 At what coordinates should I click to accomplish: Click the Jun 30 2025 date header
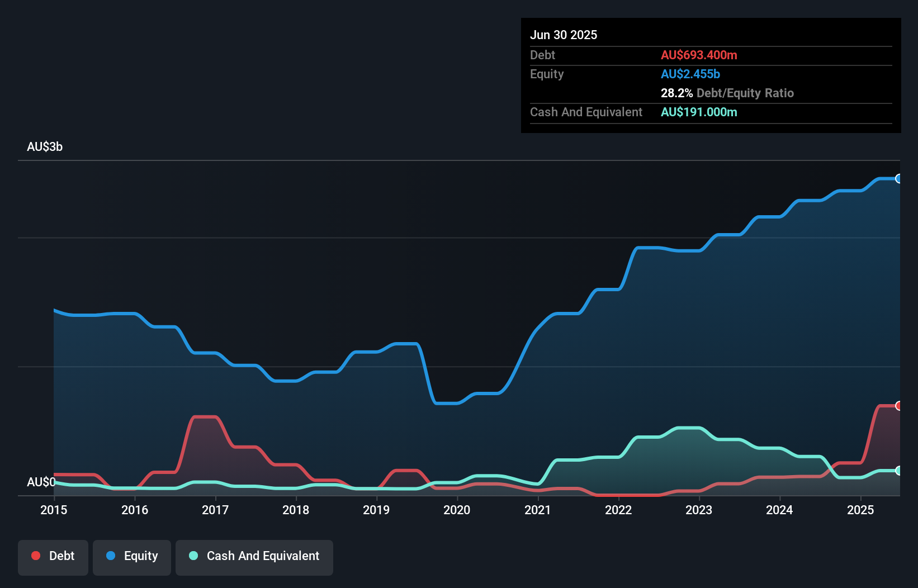pyautogui.click(x=564, y=35)
